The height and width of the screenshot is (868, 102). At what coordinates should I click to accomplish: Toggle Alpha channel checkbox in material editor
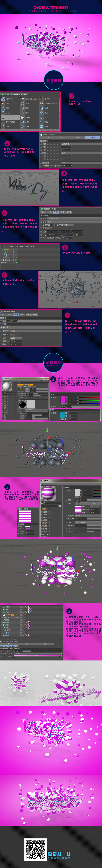[49, 534]
